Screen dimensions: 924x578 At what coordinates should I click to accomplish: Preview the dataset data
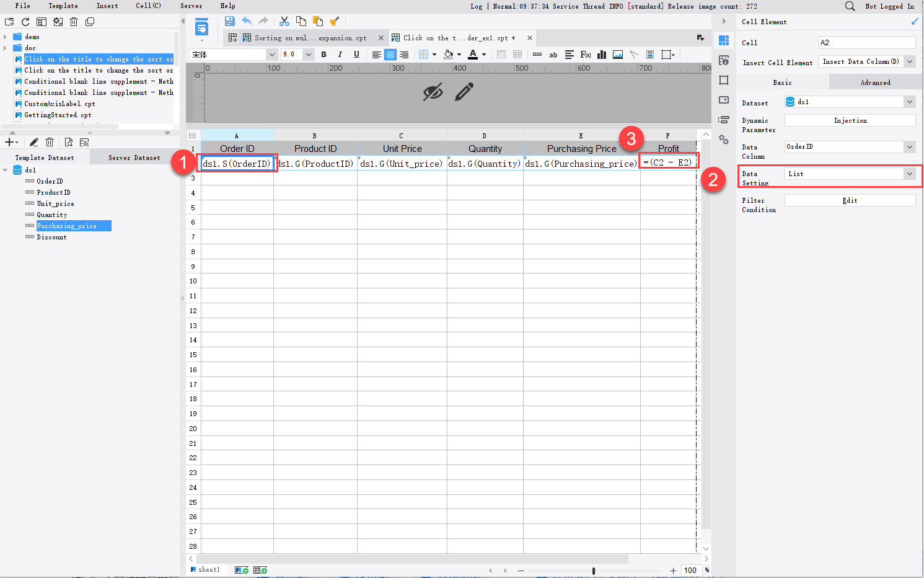[68, 142]
